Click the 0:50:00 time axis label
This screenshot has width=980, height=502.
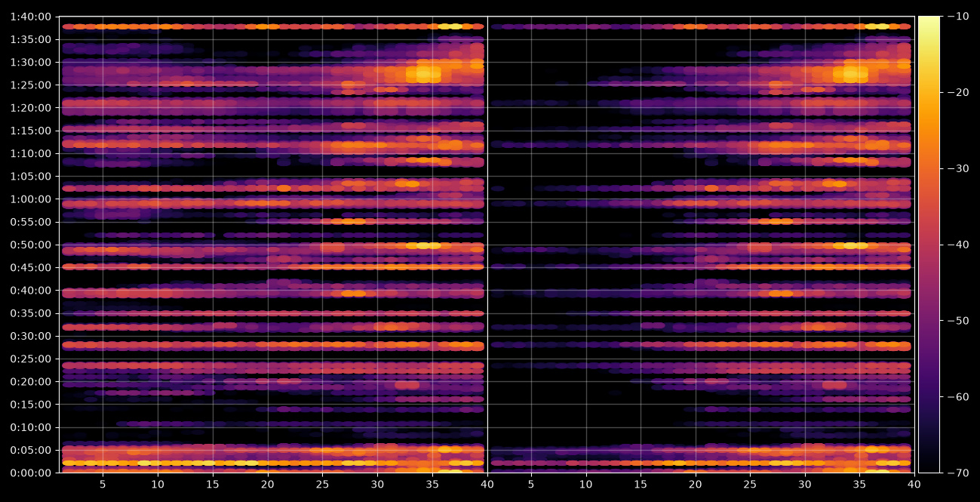(x=31, y=245)
